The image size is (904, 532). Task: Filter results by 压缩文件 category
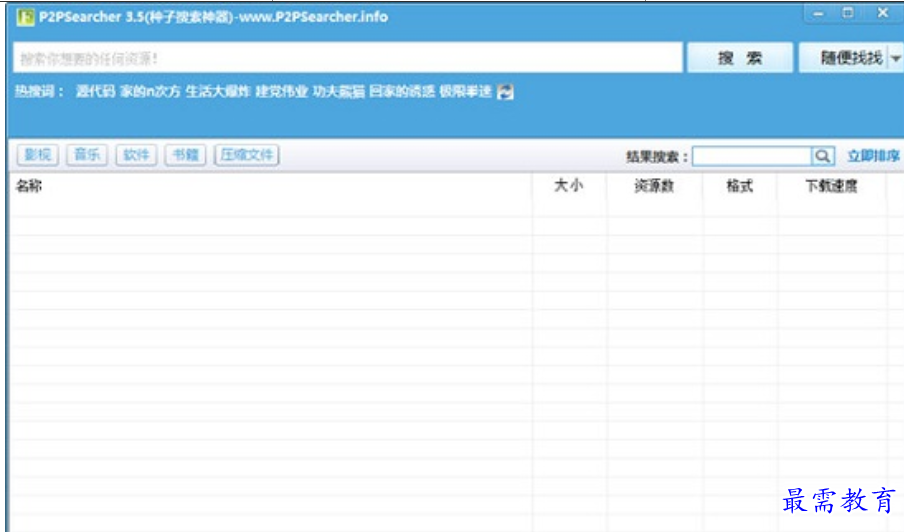point(247,155)
